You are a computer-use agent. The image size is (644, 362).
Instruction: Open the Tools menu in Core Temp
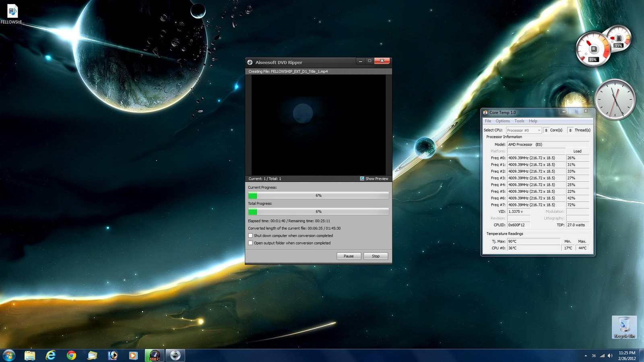[519, 121]
